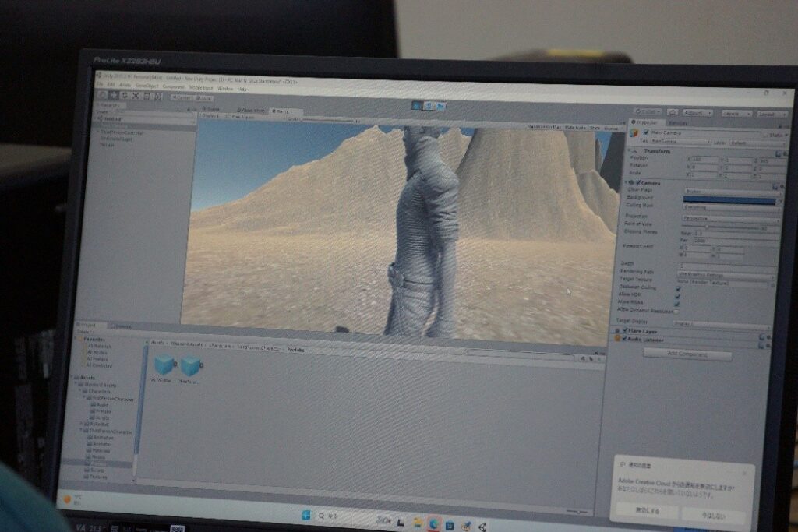Enable Allow Dynamic Resolution checkbox
Image resolution: width=798 pixels, height=532 pixels.
676,311
